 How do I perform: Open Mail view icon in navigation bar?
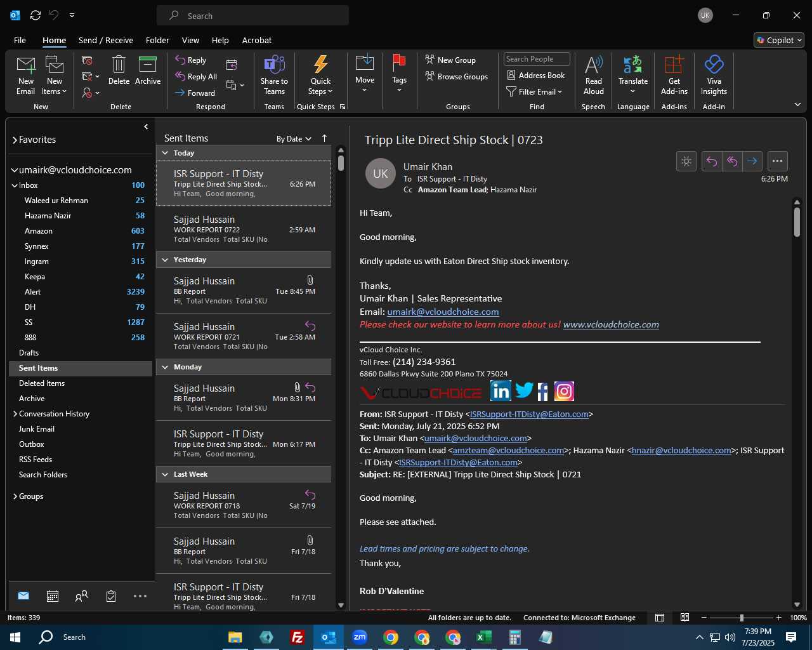pos(23,596)
